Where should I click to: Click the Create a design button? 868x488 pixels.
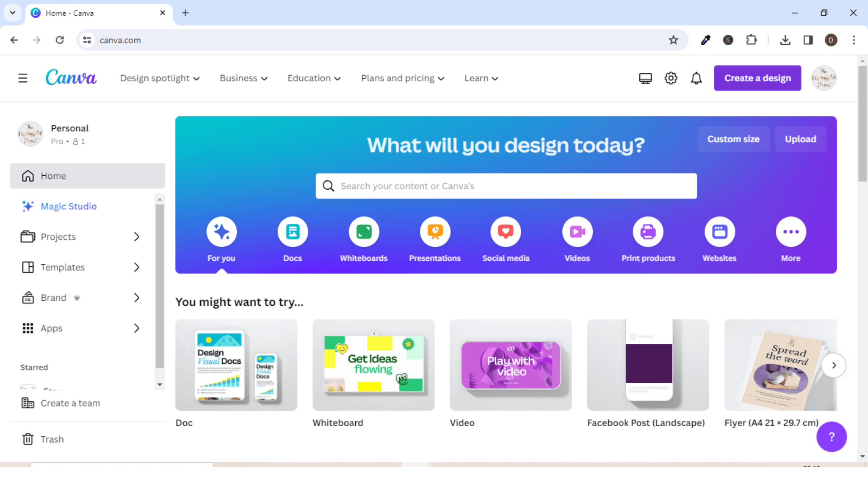758,78
